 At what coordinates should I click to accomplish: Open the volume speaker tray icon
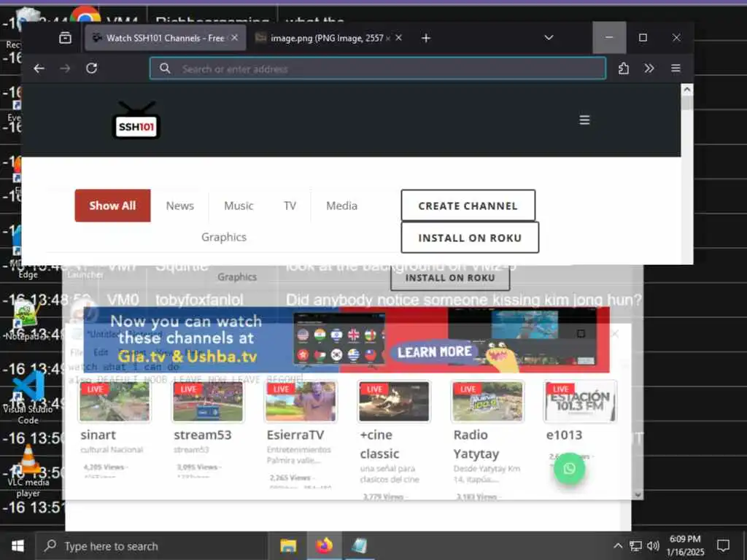tap(653, 545)
